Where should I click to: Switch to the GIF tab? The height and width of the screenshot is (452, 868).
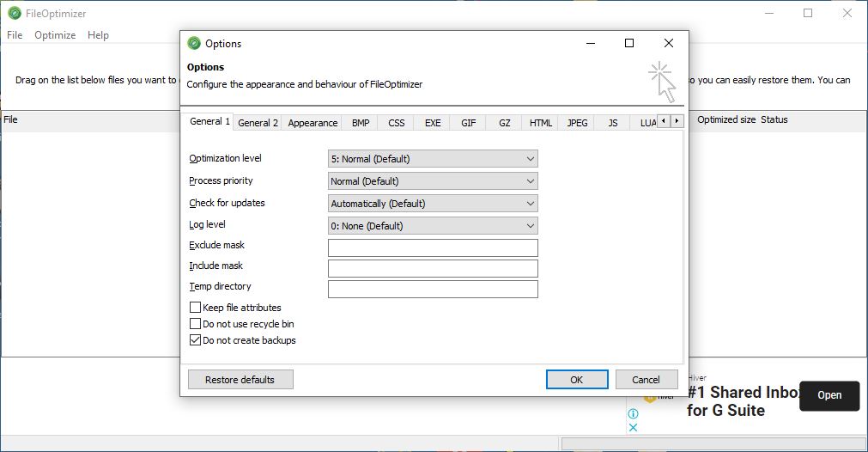[x=468, y=123]
